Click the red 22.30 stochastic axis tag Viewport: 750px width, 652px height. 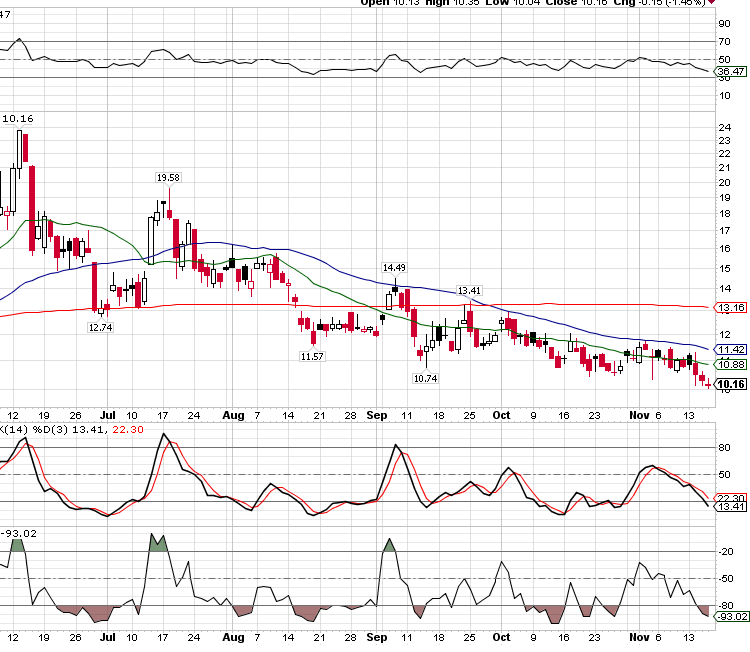coord(731,498)
